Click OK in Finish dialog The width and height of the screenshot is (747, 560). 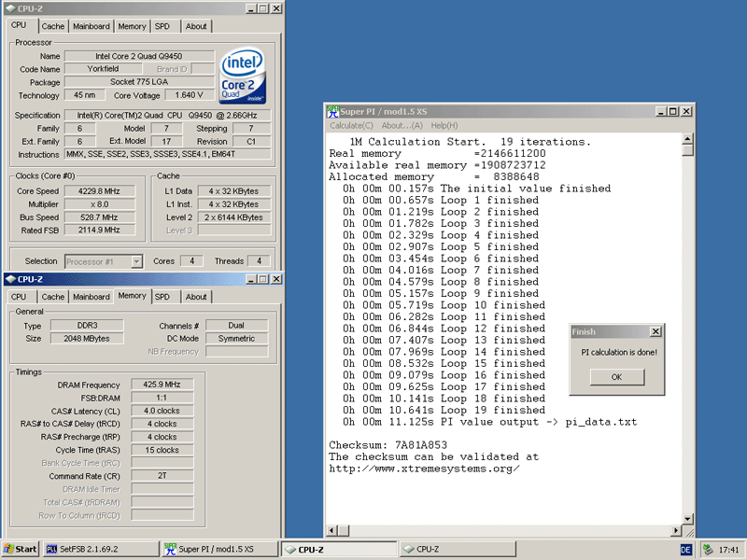(617, 377)
